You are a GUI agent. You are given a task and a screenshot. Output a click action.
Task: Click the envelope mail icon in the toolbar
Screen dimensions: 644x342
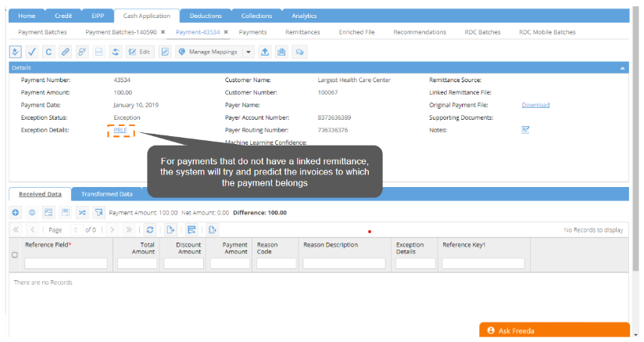point(281,52)
